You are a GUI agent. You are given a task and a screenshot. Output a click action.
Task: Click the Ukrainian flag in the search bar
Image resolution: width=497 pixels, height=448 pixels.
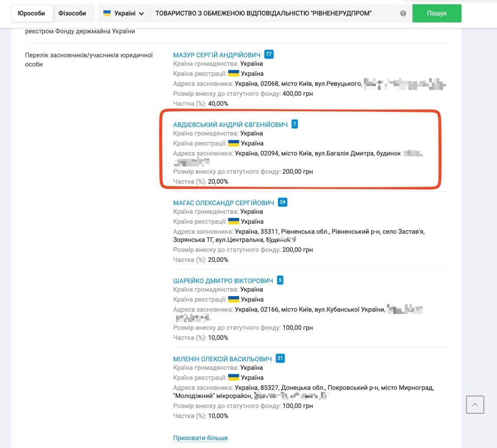[107, 13]
